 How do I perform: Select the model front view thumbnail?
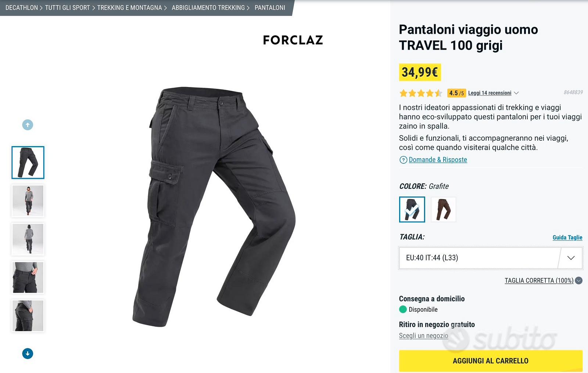click(x=28, y=201)
